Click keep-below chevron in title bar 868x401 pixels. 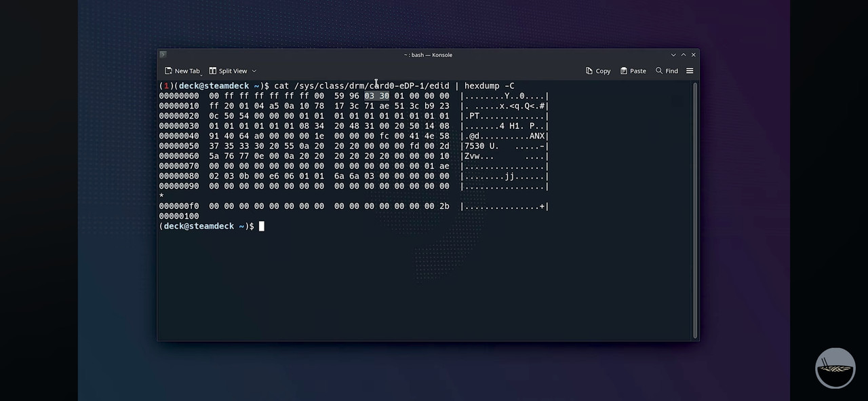coord(673,55)
